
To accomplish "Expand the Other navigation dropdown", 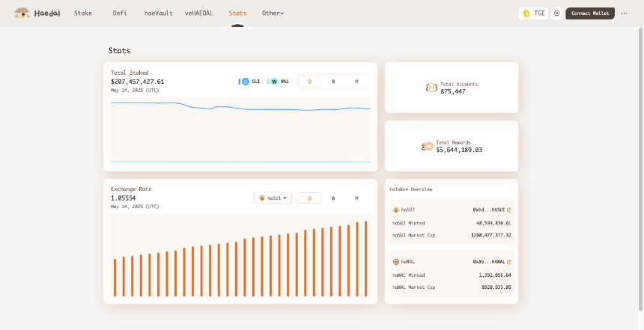I will point(273,13).
